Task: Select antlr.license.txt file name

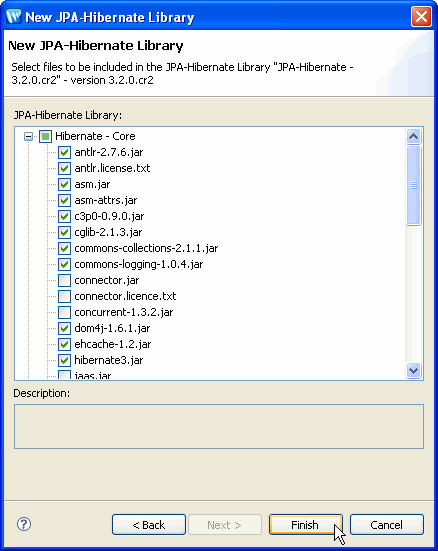Action: click(x=112, y=168)
